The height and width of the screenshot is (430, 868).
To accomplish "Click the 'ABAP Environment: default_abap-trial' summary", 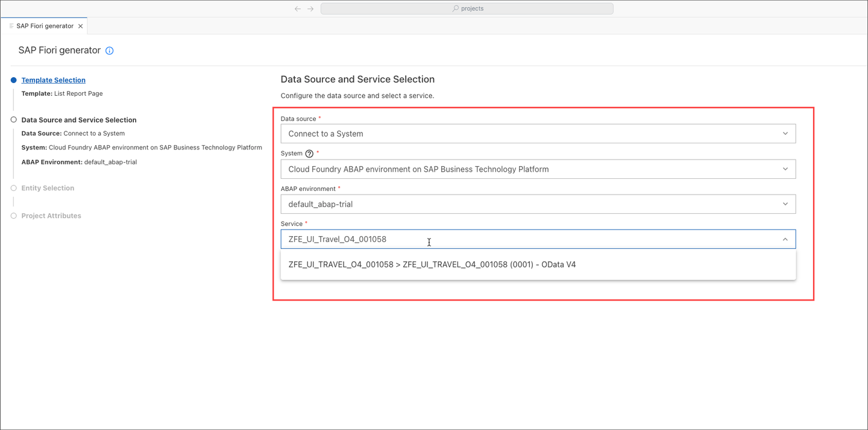I will [x=79, y=162].
